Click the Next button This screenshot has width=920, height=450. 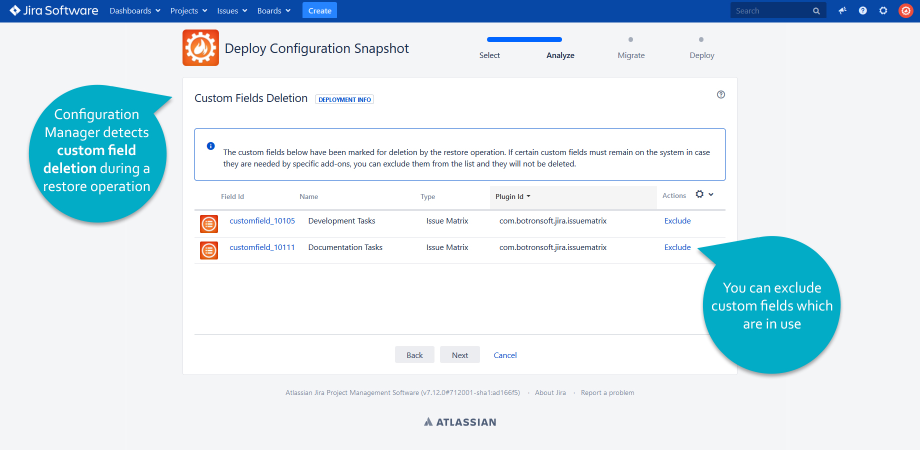pos(460,355)
